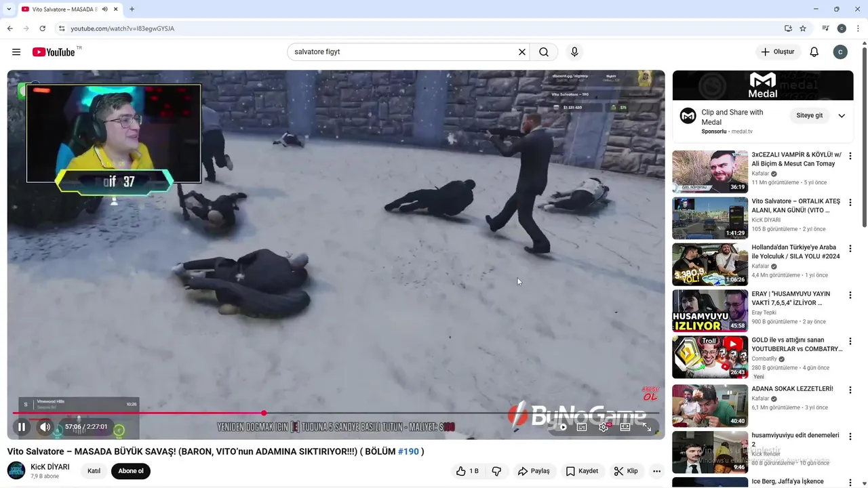868x488 pixels.
Task: Join the channel with Katıl
Action: (94, 471)
